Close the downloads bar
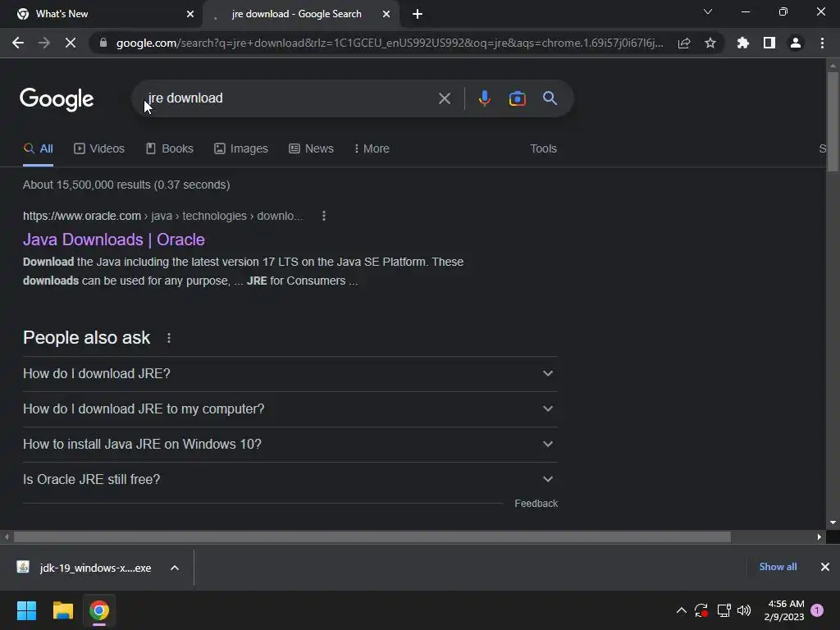 point(825,567)
